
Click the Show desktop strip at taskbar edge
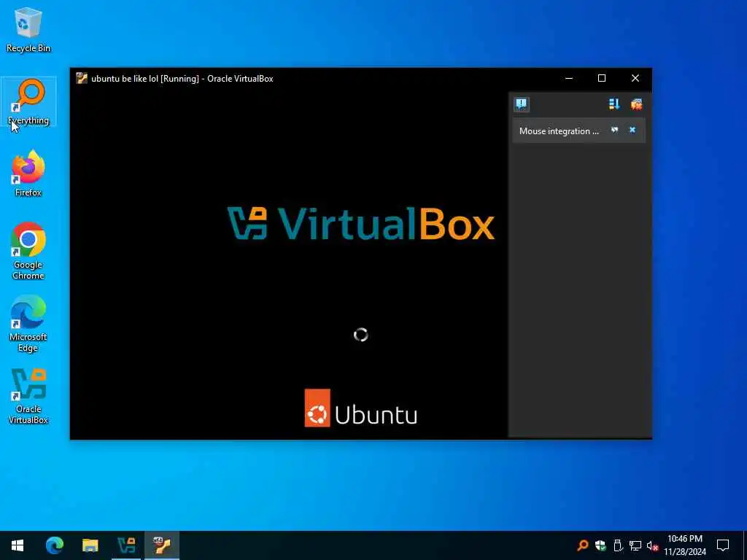745,545
